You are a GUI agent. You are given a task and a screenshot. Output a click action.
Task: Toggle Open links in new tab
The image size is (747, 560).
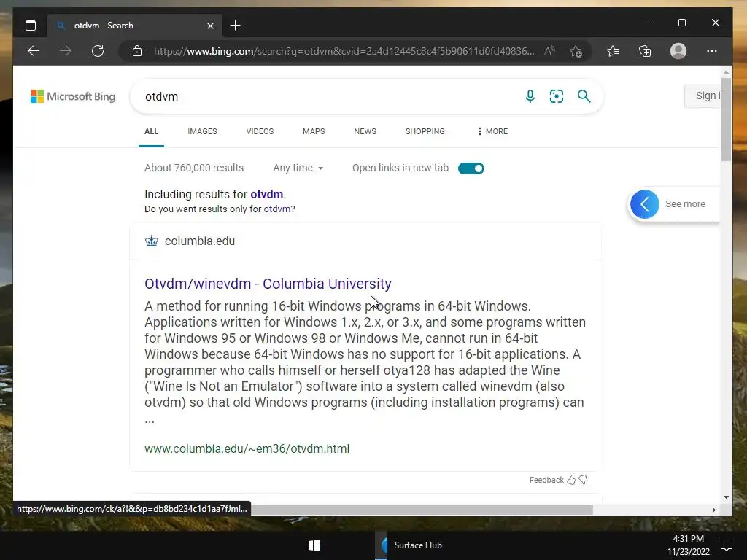tap(471, 168)
